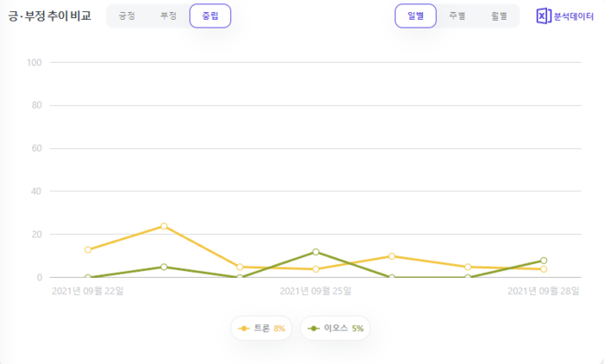Image resolution: width=604 pixels, height=364 pixels.
Task: Click 이오스 peak point on 09월 25일
Action: tap(316, 252)
